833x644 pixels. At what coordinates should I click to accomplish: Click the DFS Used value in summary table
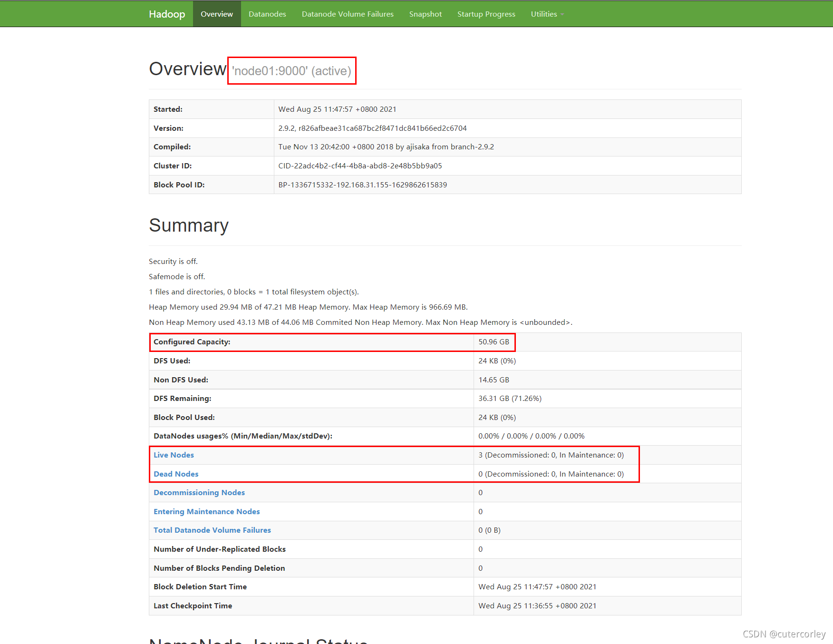[497, 361]
